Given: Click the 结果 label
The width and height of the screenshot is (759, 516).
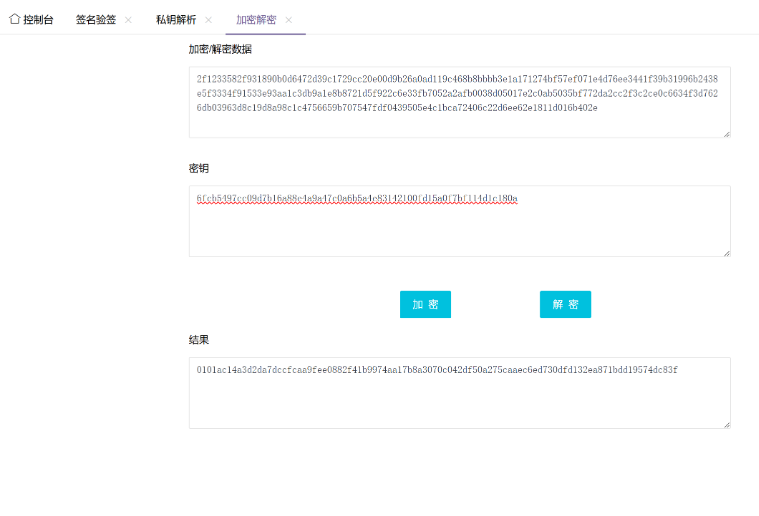Looking at the screenshot, I should [x=199, y=340].
